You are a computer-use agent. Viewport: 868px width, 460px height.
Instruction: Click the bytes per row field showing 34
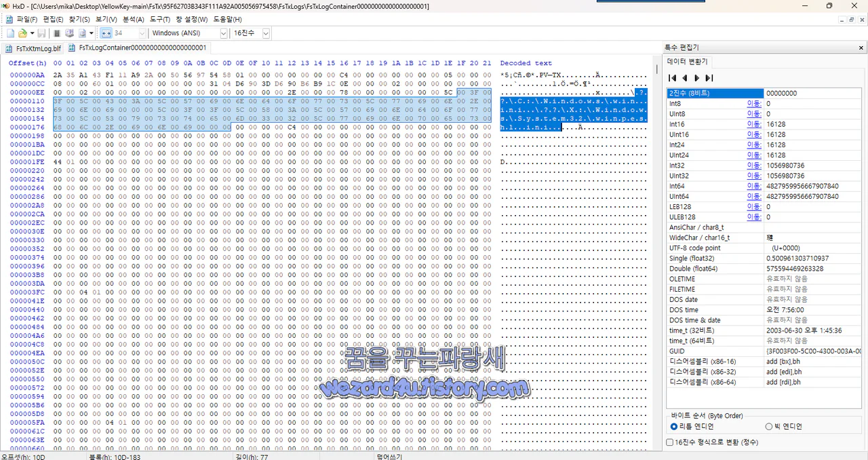tap(125, 33)
